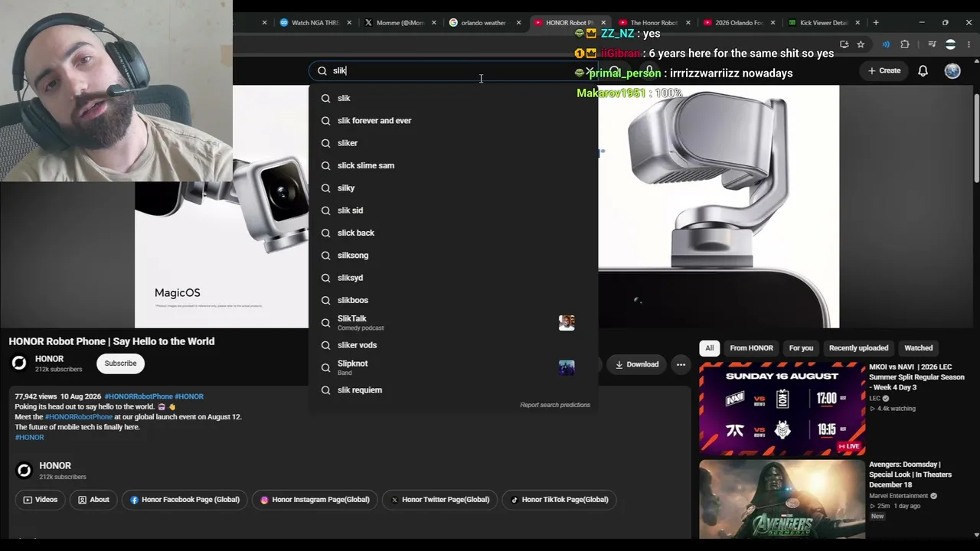Open Honor Facebook Page (Global) link
The height and width of the screenshot is (551, 980).
185,500
